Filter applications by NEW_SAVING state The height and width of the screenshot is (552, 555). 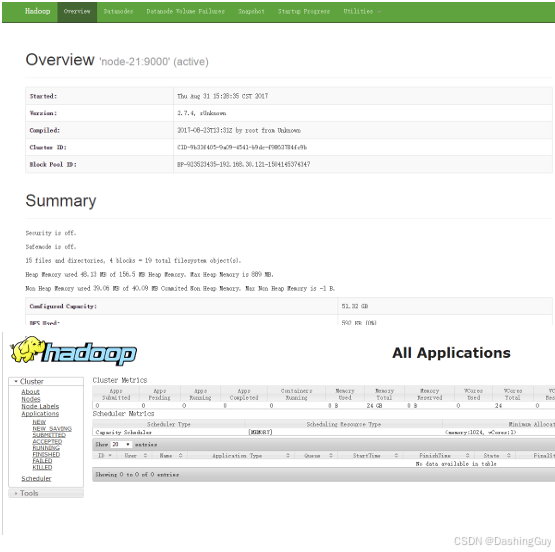pyautogui.click(x=52, y=429)
